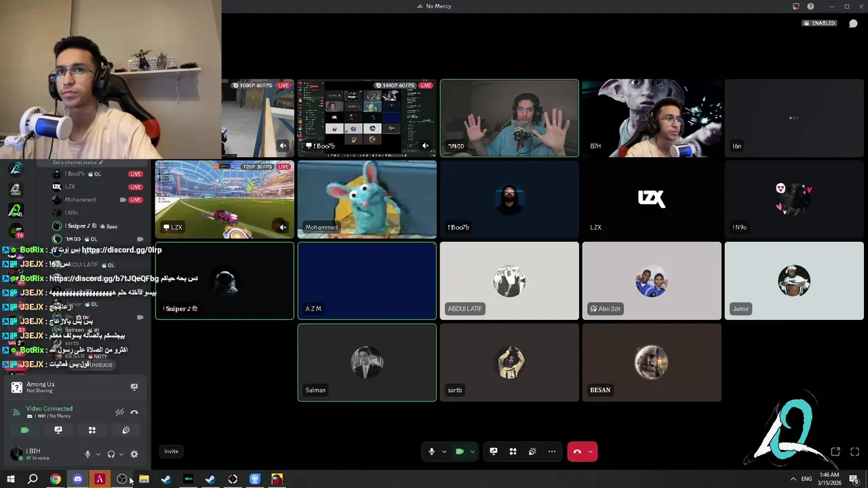Click Mohammed in the voice member list
The height and width of the screenshot is (488, 868).
pyautogui.click(x=80, y=200)
